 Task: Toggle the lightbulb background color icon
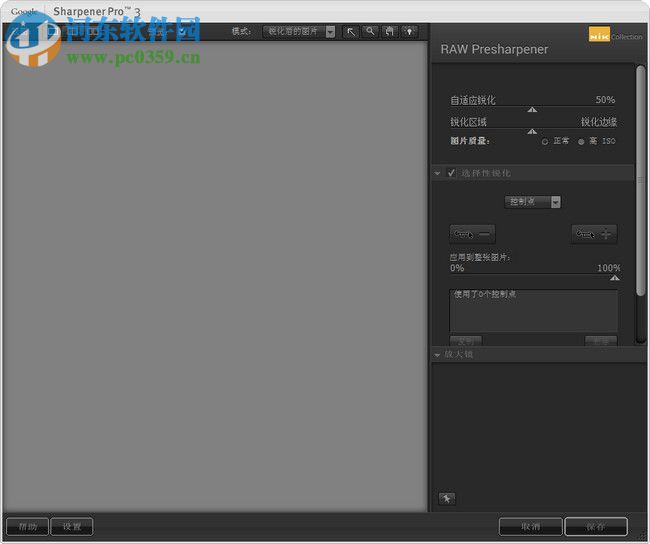click(x=410, y=32)
